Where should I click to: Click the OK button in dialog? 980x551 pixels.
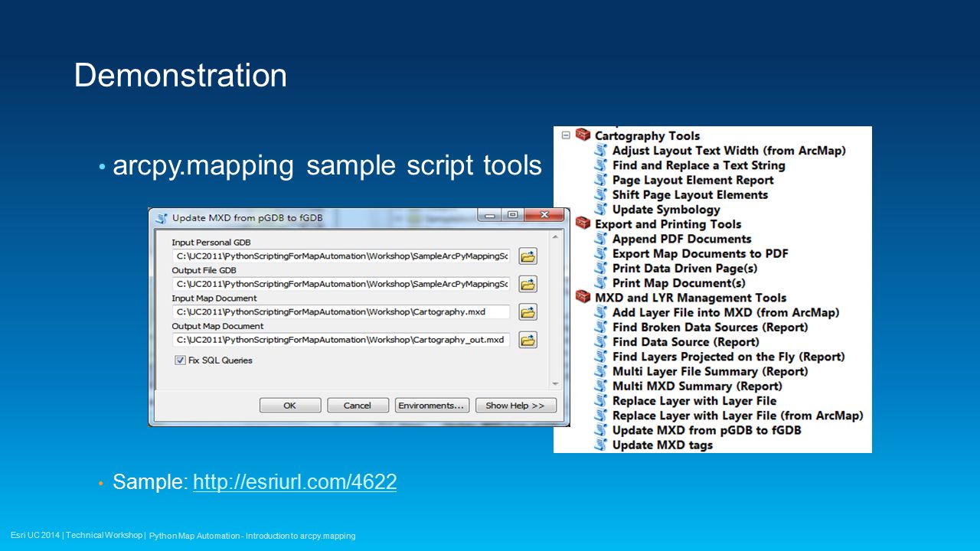coord(289,406)
